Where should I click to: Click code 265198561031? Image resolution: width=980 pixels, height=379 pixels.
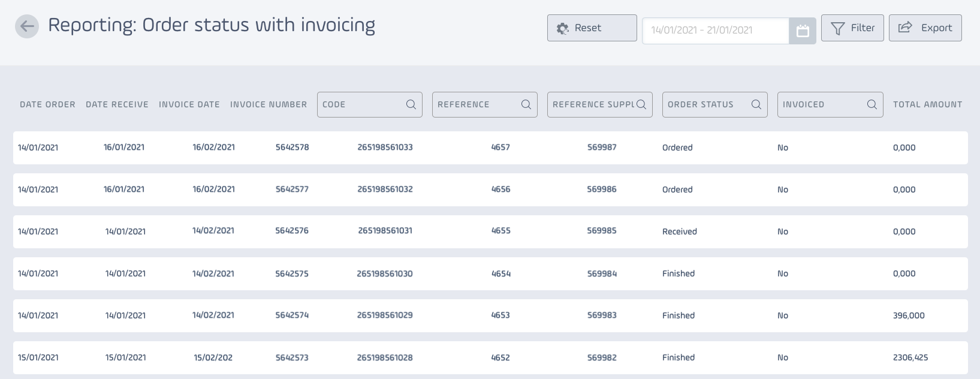click(385, 231)
